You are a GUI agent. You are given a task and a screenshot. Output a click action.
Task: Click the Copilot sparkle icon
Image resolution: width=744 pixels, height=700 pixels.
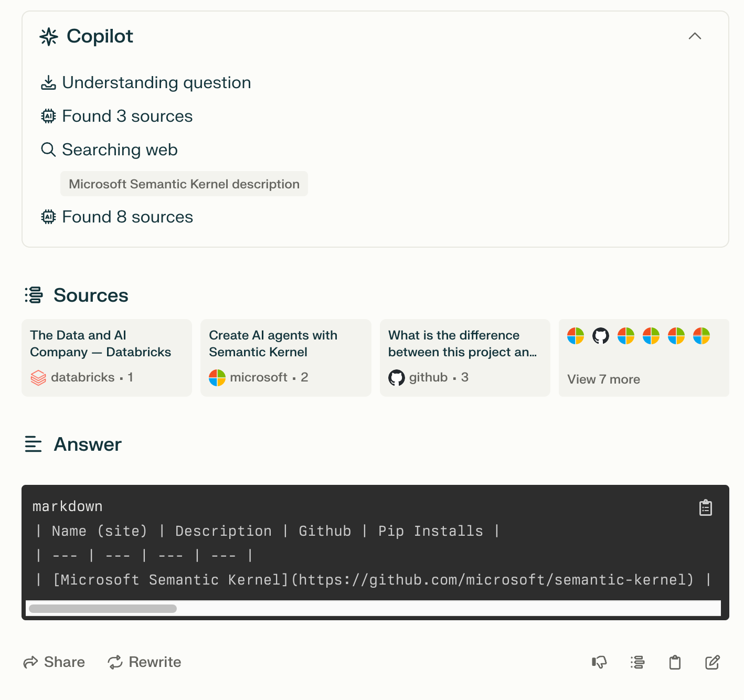49,37
